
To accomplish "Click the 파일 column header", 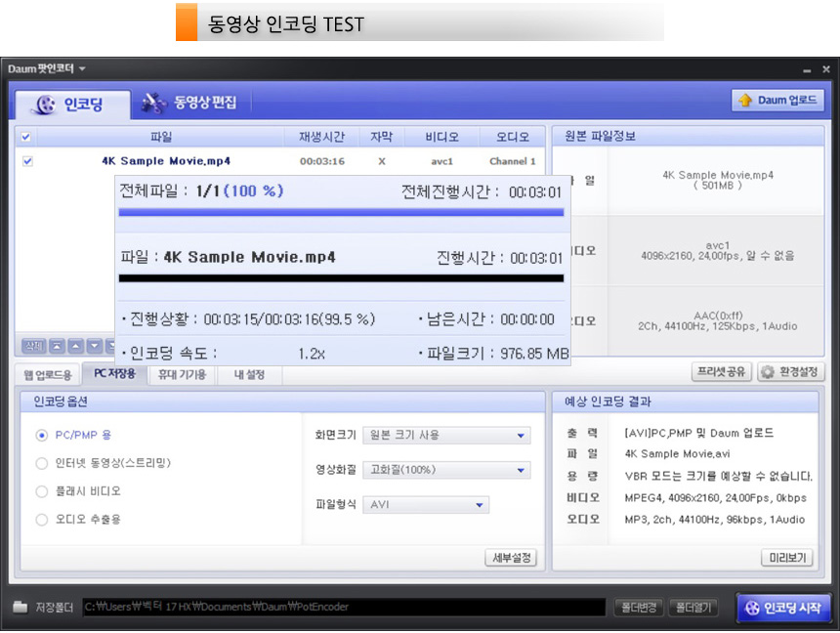I will 161,137.
